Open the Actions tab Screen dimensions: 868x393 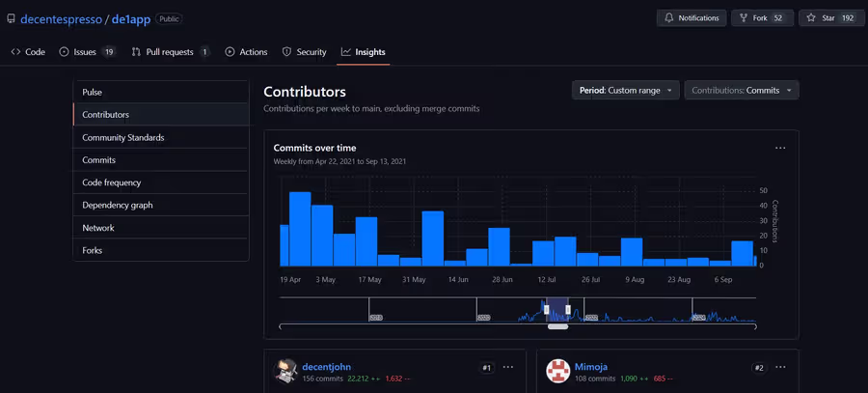[x=246, y=52]
